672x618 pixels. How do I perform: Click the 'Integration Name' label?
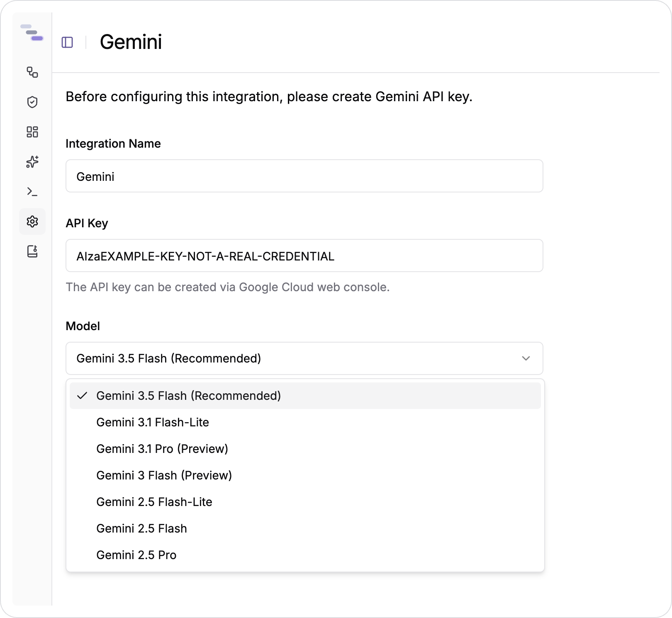113,144
